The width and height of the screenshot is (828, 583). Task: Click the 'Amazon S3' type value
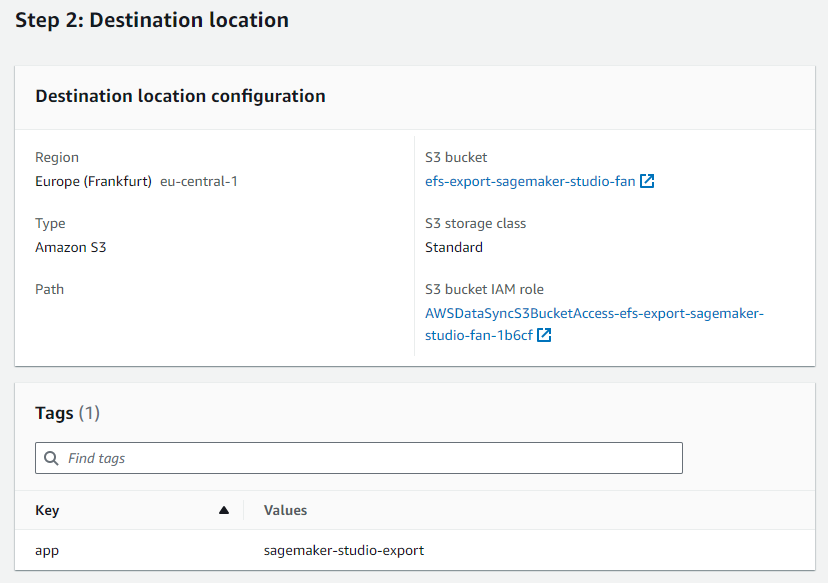pos(71,247)
